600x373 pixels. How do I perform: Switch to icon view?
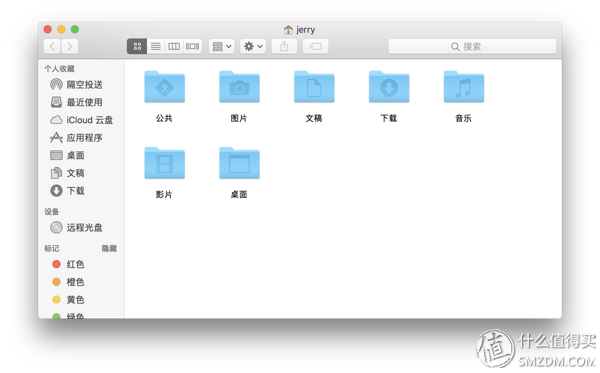[x=137, y=46]
